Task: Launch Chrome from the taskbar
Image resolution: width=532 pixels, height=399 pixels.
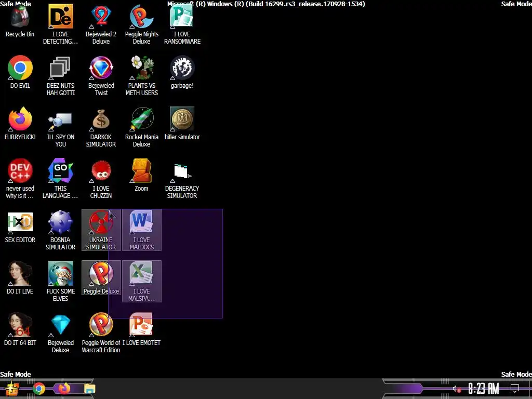Action: (x=39, y=389)
